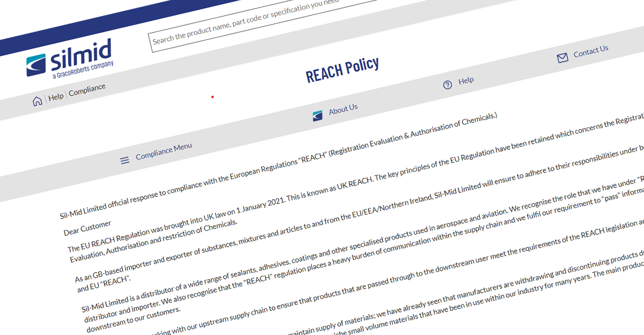The width and height of the screenshot is (644, 335).
Task: Click the hamburger icon for Compliance Menu
Action: coord(125,160)
